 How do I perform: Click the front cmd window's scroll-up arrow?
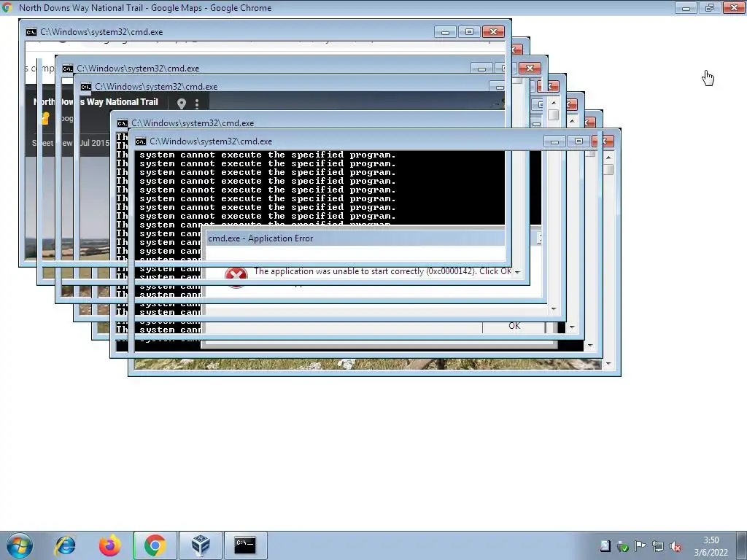[x=608, y=157]
